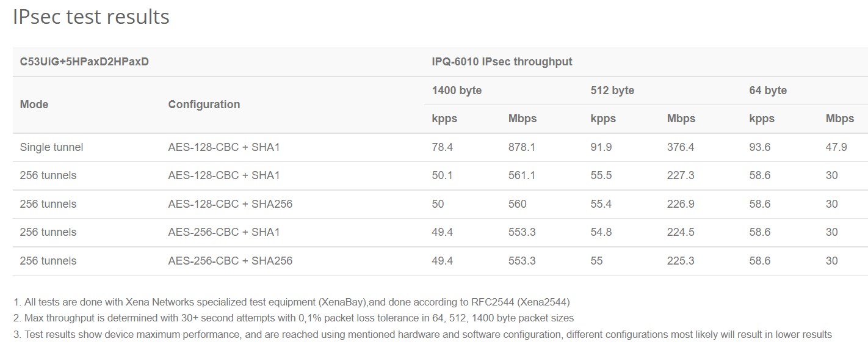The width and height of the screenshot is (868, 355).
Task: Click the 561.1 Mbps throughput value
Action: (522, 175)
